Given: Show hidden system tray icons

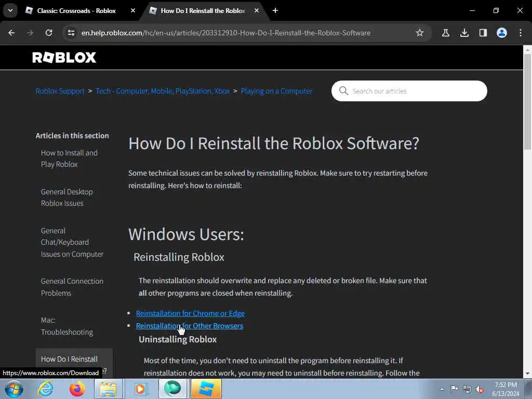Looking at the screenshot, I should (x=442, y=389).
